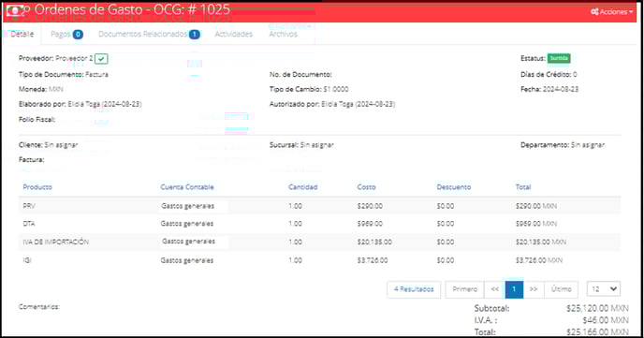The image size is (644, 338).
Task: Click Gastos generales in the IGI row
Action: pyautogui.click(x=187, y=260)
